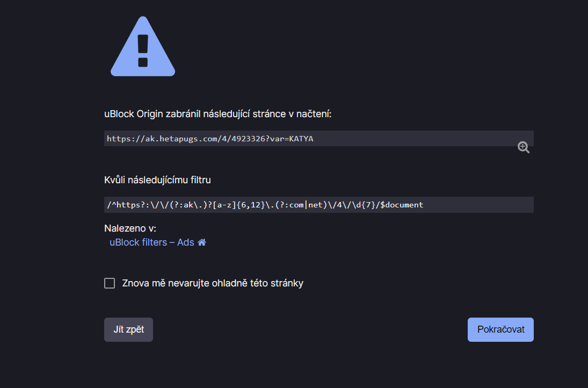Image resolution: width=588 pixels, height=388 pixels.
Task: Click the "uBlock Origin zabránil následující stránce" heading
Action: pyautogui.click(x=218, y=114)
